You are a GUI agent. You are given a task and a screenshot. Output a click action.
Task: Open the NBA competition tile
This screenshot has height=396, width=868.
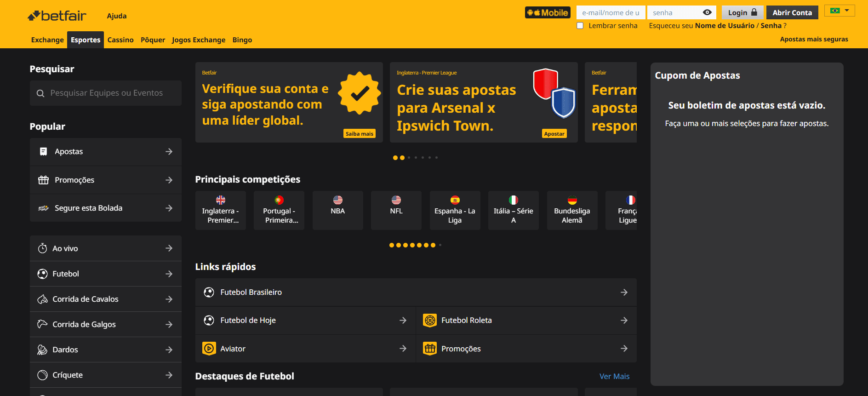(x=338, y=210)
